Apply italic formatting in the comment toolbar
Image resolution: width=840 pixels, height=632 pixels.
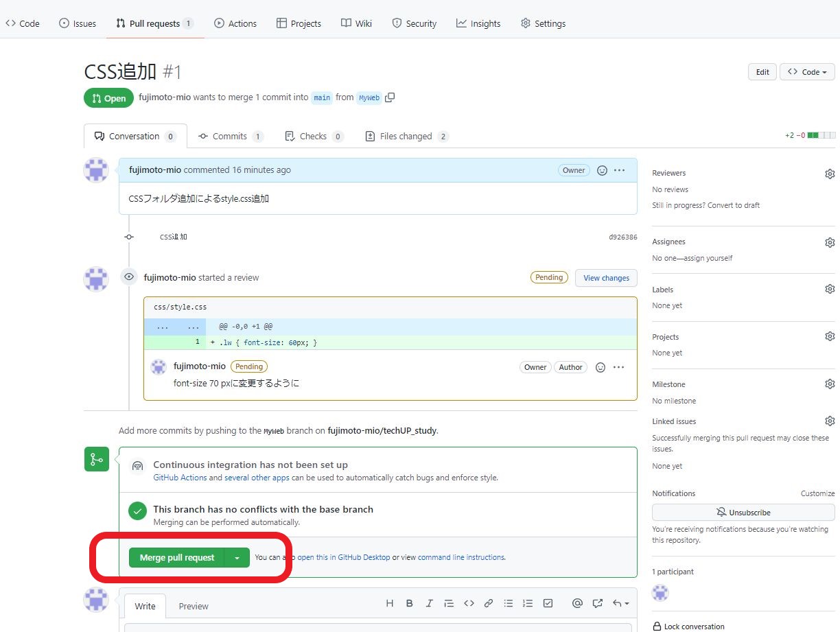[x=429, y=603]
